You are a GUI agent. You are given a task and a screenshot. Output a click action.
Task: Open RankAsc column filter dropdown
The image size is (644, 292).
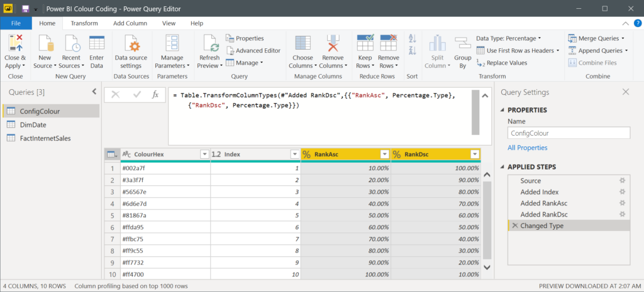[x=385, y=154]
